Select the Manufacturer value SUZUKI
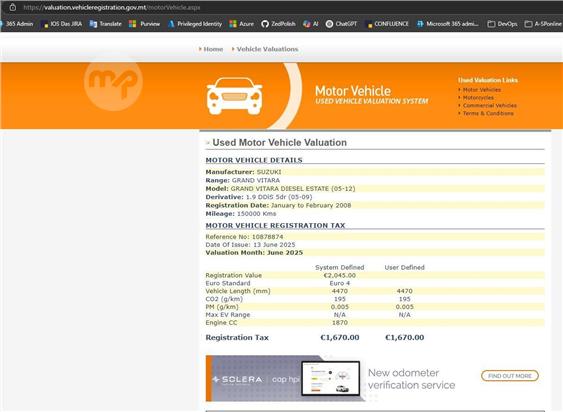Screen dimensions: 563x412 pyautogui.click(x=269, y=172)
